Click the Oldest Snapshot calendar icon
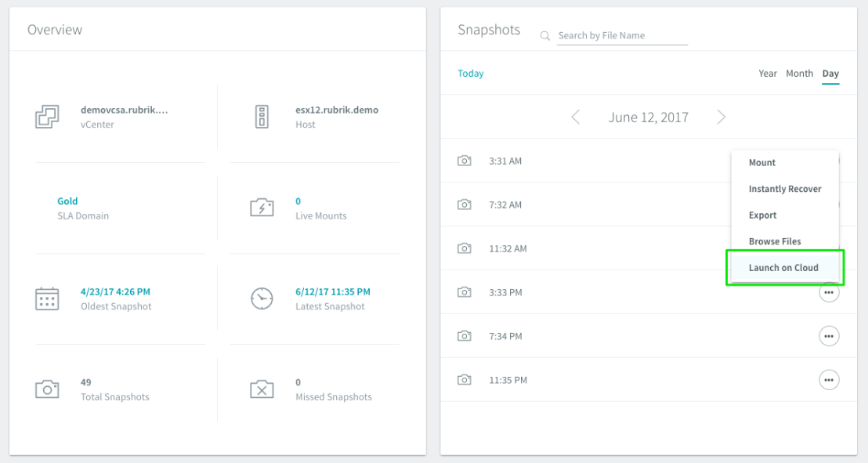Viewport: 868px width, 463px height. (x=47, y=299)
